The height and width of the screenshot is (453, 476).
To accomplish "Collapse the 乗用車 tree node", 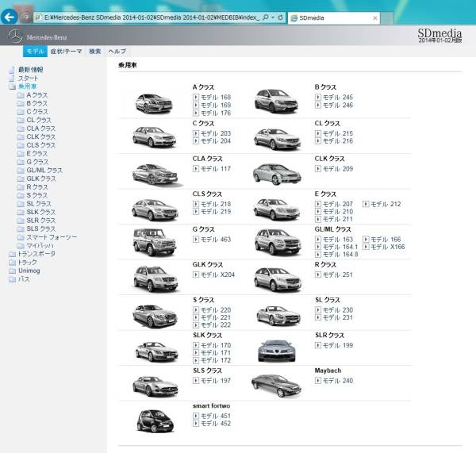I will point(12,86).
